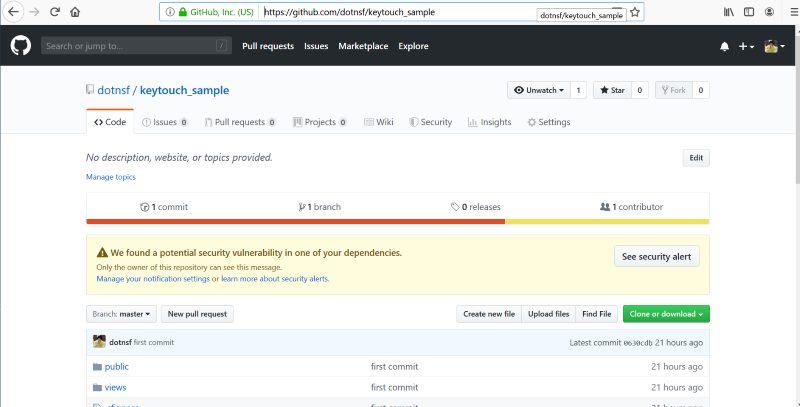800x407 pixels.
Task: Open the Unwatch dropdown
Action: pyautogui.click(x=537, y=90)
